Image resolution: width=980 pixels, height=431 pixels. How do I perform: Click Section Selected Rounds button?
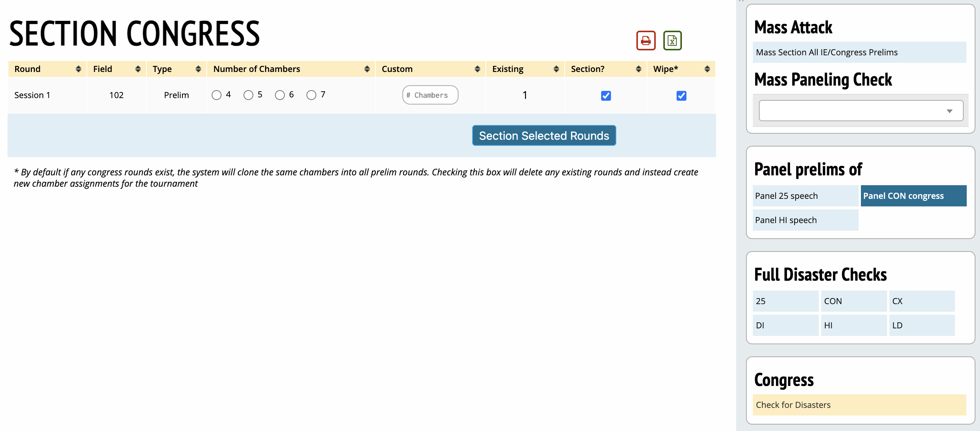(x=543, y=136)
